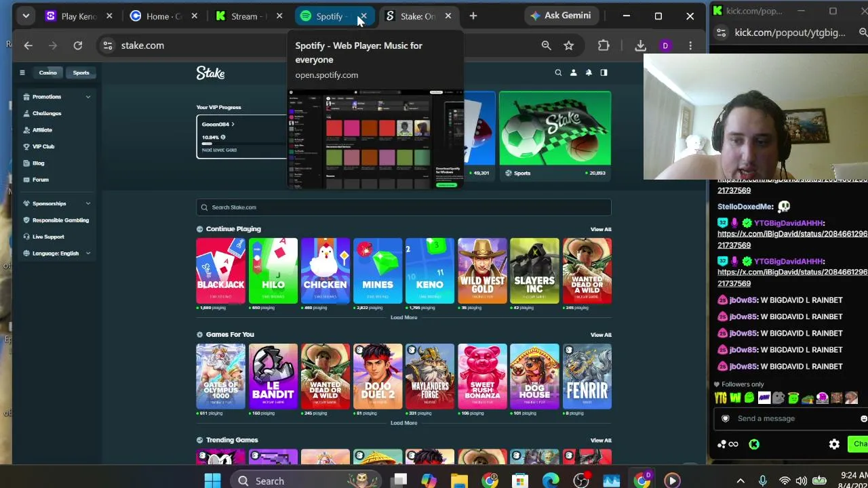Open the browser extensions menu

tap(604, 45)
